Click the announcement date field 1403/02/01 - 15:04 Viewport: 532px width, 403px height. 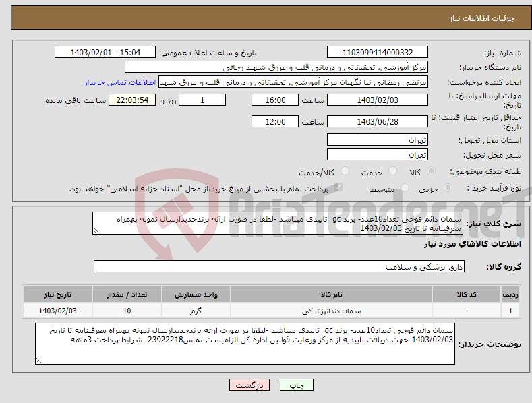[105, 53]
